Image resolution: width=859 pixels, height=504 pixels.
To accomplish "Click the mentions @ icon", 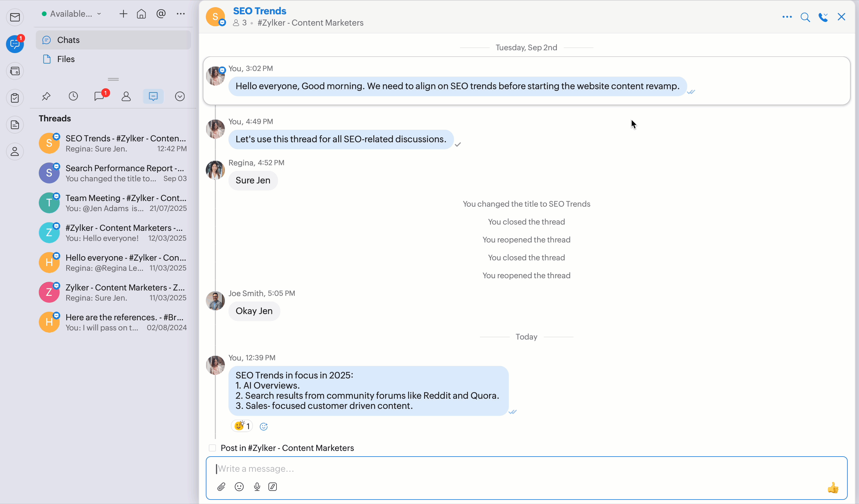I will pos(161,14).
